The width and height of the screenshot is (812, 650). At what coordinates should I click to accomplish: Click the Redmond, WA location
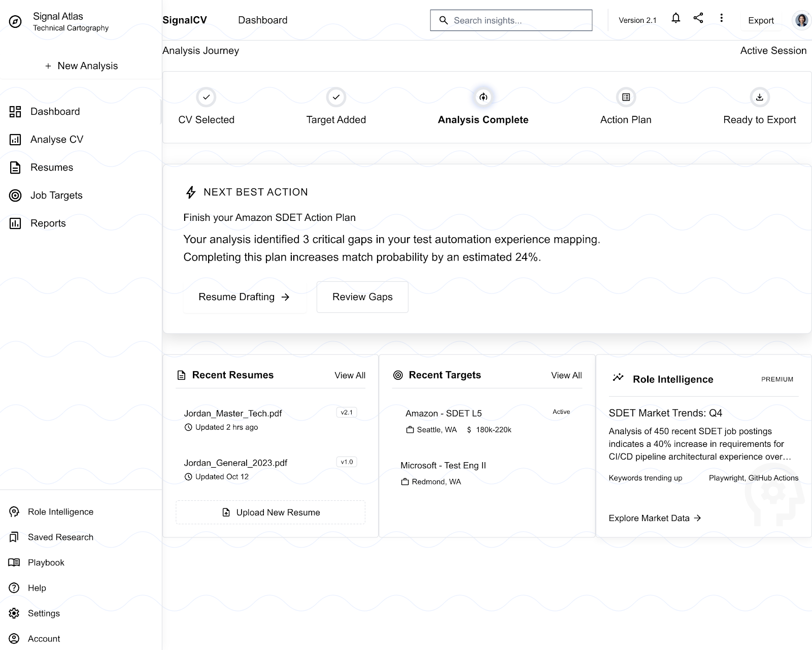coord(436,481)
